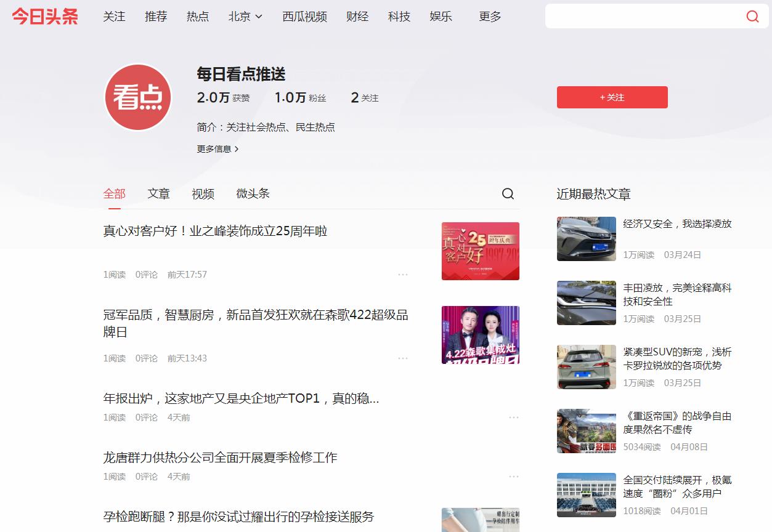Click 0评论 under 业之峰装饰 article
772x532 pixels.
(147, 275)
